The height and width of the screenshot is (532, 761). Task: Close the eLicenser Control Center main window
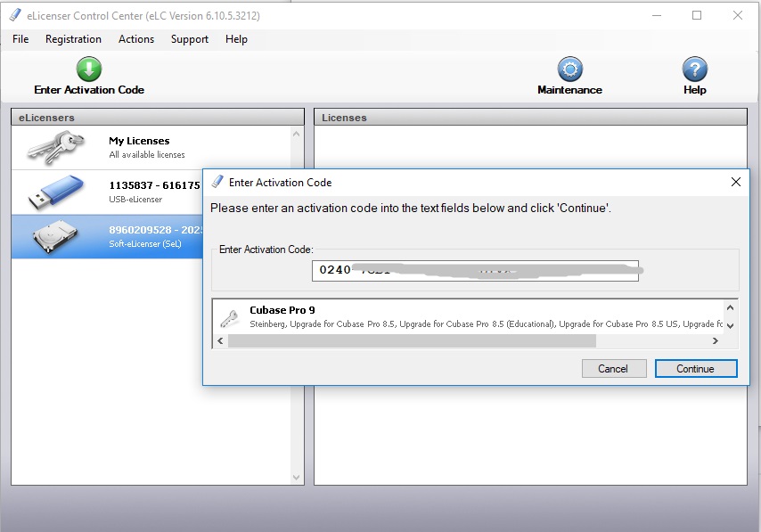(738, 15)
